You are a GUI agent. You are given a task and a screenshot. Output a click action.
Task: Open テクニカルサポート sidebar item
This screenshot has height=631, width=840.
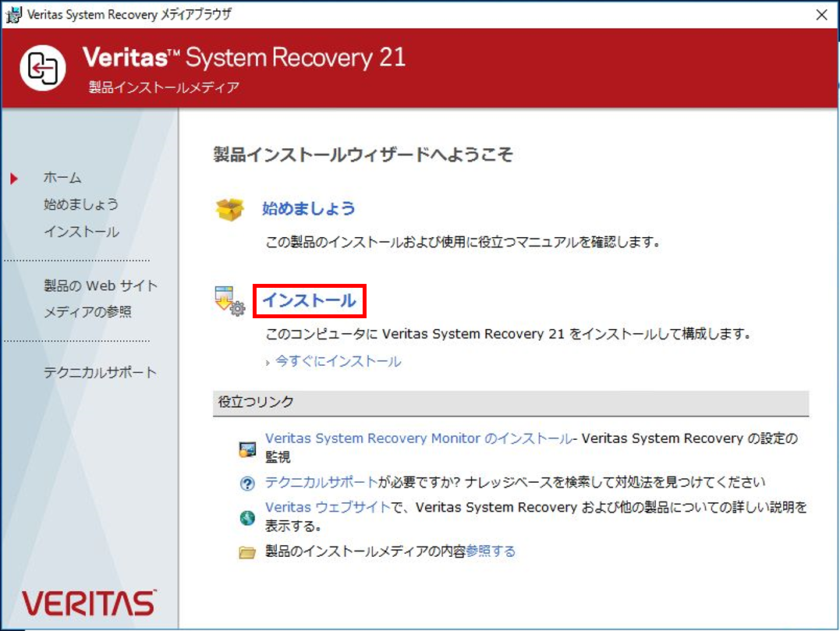100,372
